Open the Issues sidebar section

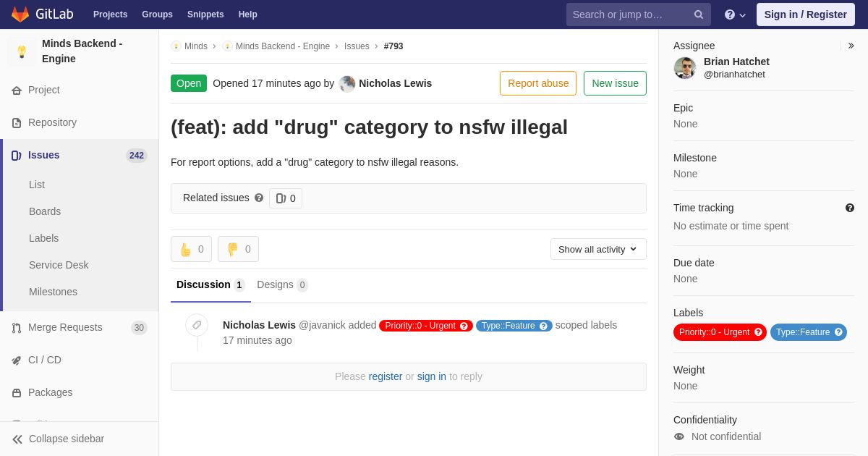click(80, 155)
